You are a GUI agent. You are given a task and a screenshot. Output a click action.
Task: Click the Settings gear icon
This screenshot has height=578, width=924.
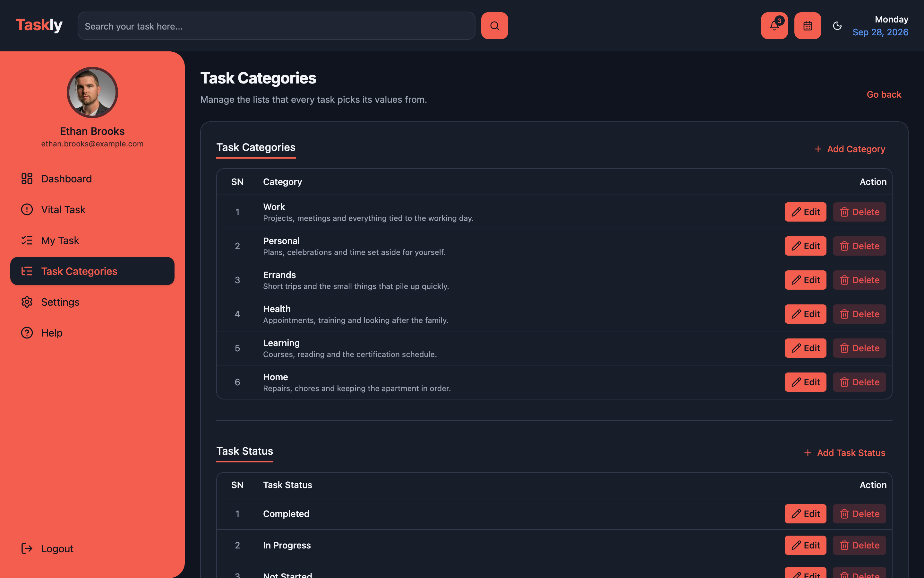[x=27, y=302]
